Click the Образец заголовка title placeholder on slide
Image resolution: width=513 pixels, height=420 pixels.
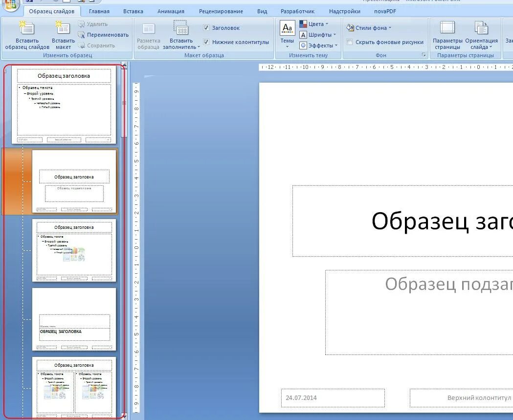[403, 221]
